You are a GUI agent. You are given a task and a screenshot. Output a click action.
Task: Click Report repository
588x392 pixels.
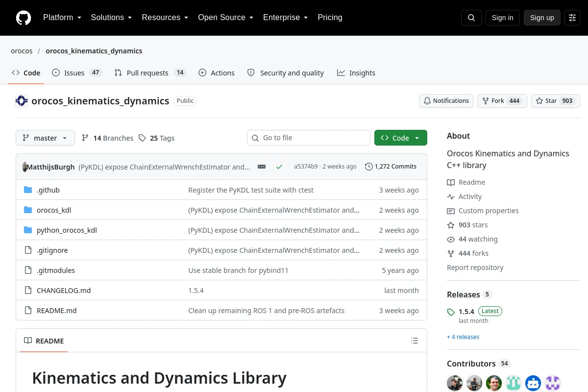point(475,268)
